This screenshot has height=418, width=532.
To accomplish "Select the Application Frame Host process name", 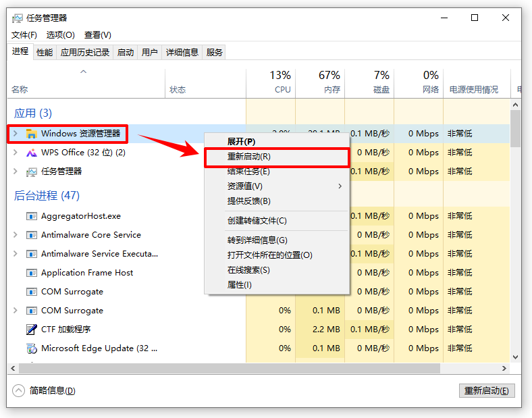I will (87, 273).
